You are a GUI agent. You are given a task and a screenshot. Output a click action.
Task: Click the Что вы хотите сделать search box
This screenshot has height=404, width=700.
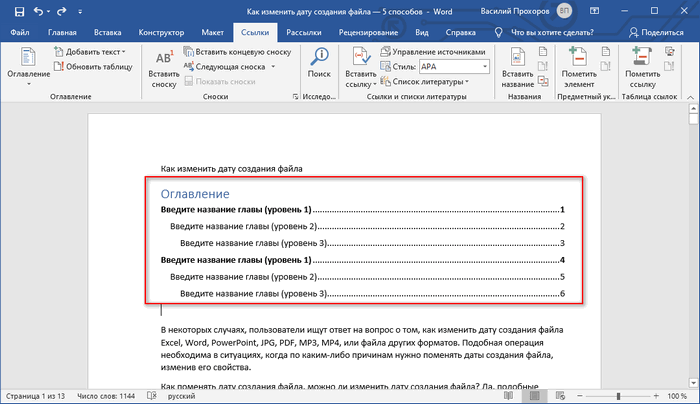[552, 33]
